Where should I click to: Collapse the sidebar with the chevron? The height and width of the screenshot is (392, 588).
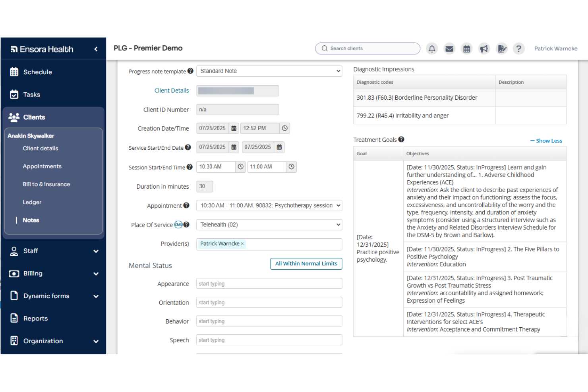(x=96, y=49)
